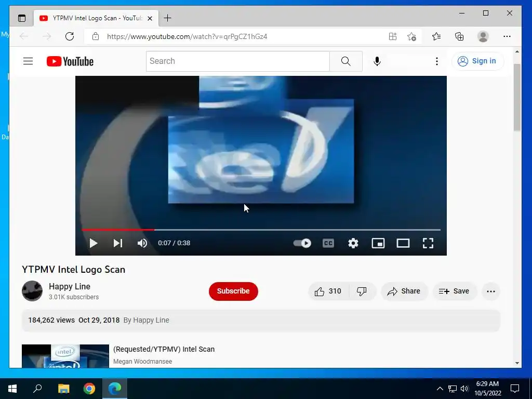This screenshot has width=532, height=399.
Task: Like the video with 310 likes
Action: coord(328,291)
